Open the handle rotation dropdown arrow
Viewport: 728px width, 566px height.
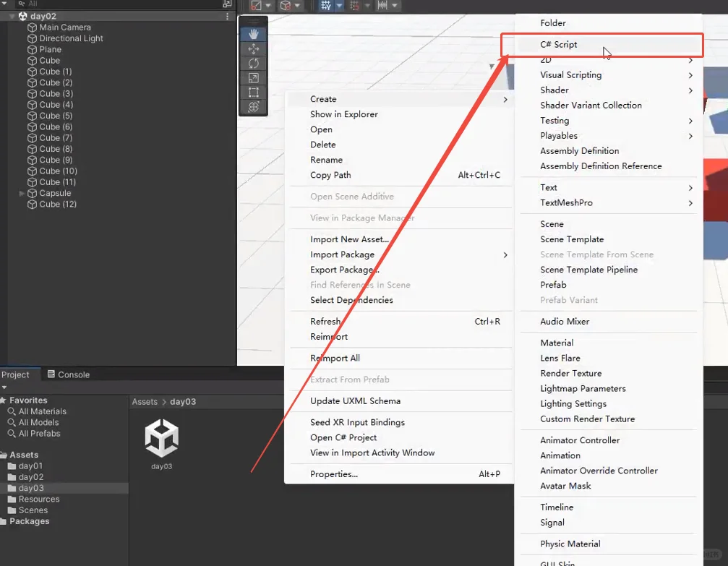click(298, 6)
